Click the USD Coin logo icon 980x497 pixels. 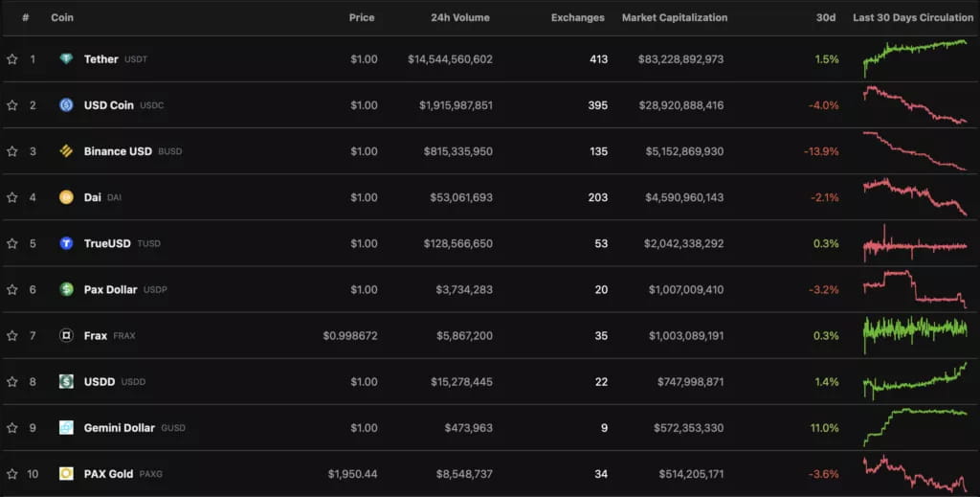(66, 105)
